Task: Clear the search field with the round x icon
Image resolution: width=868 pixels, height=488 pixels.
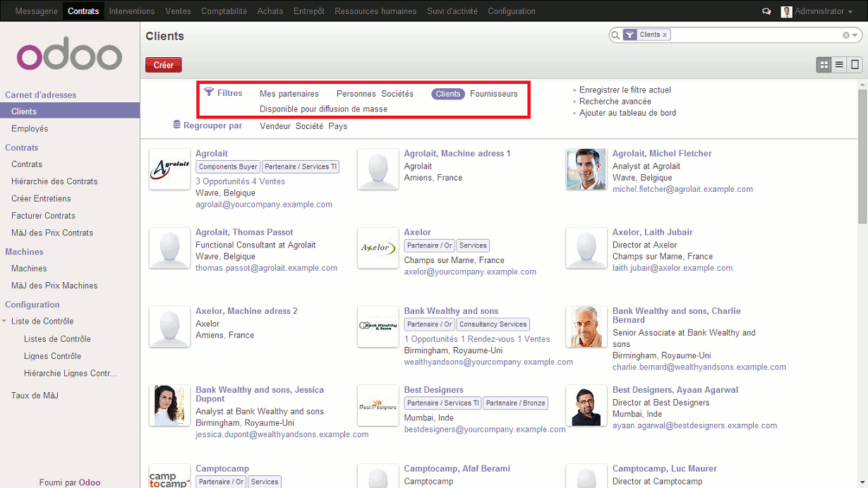Action: (846, 35)
